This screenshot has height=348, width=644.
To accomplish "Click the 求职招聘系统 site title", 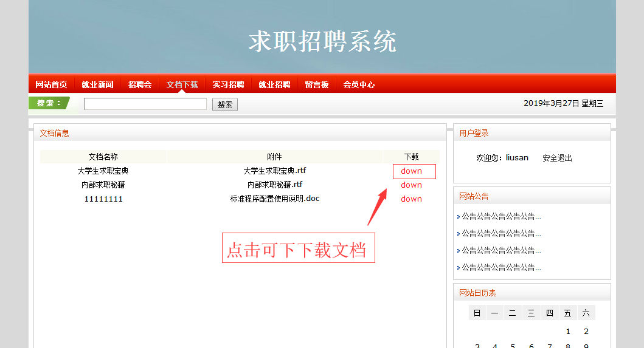I will 322,41.
